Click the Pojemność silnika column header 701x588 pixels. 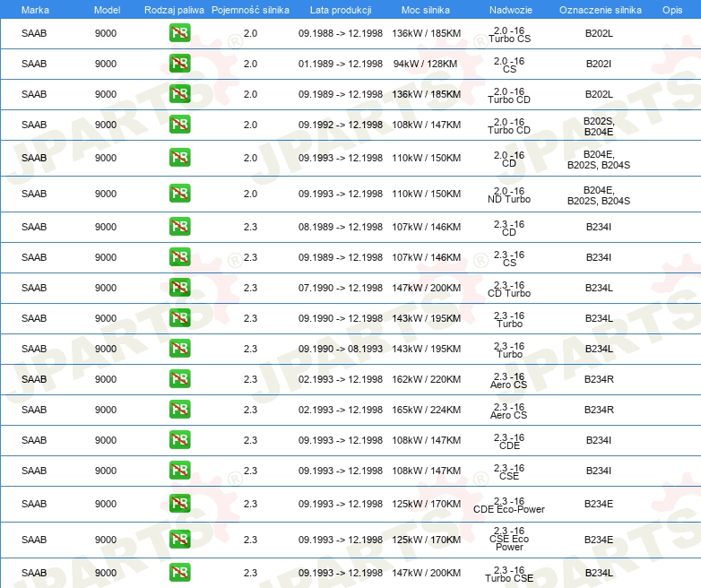[250, 10]
